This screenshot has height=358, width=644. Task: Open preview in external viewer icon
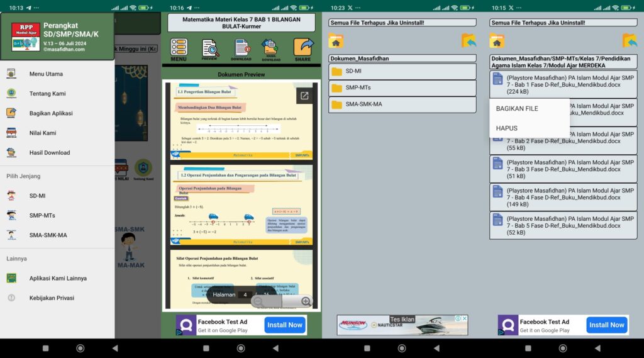[304, 96]
